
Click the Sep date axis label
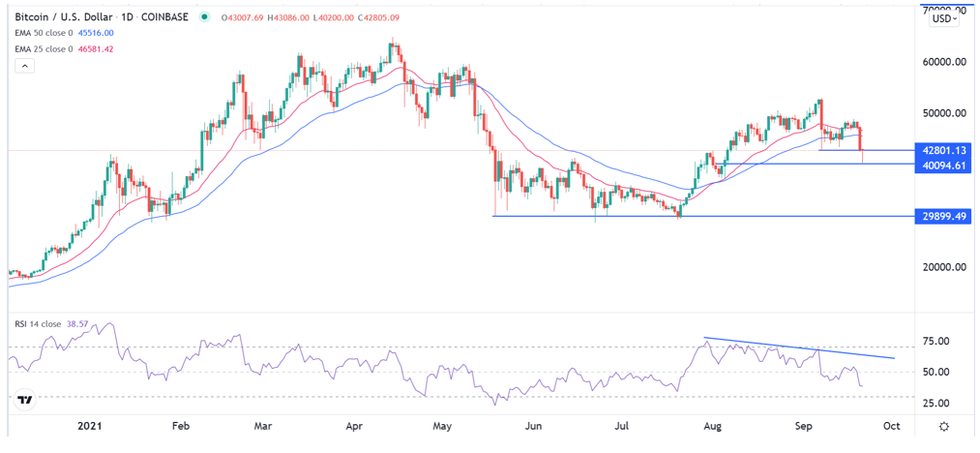coord(803,427)
